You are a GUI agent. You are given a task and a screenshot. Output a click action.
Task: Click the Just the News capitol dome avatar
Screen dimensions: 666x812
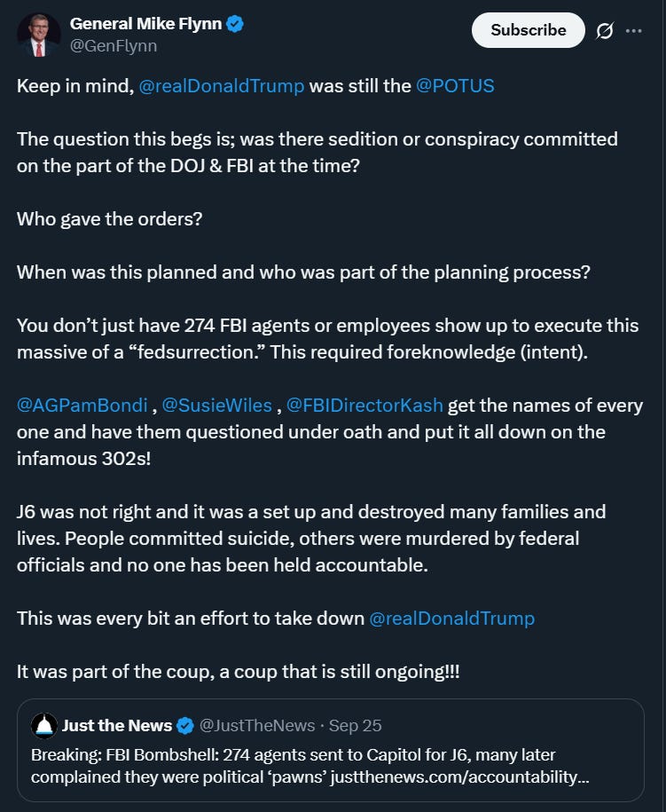pyautogui.click(x=44, y=726)
